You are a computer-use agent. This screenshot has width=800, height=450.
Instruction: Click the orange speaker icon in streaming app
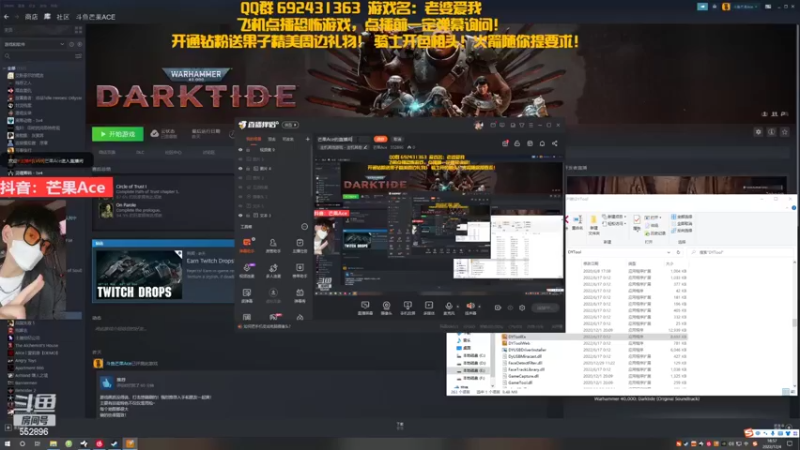(x=470, y=307)
